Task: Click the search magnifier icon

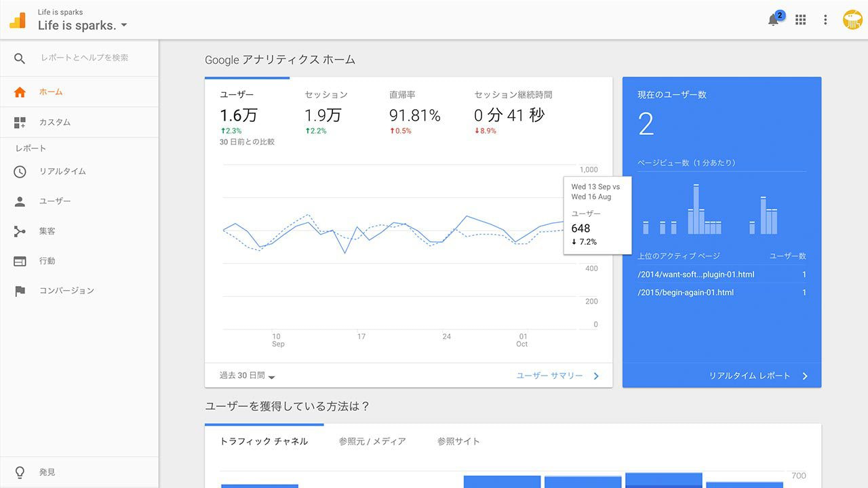Action: tap(20, 58)
